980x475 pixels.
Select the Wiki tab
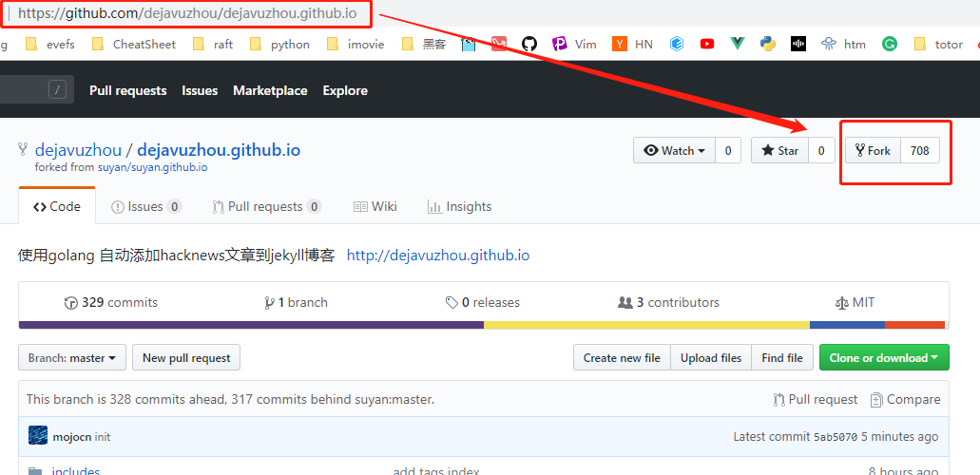pos(375,206)
